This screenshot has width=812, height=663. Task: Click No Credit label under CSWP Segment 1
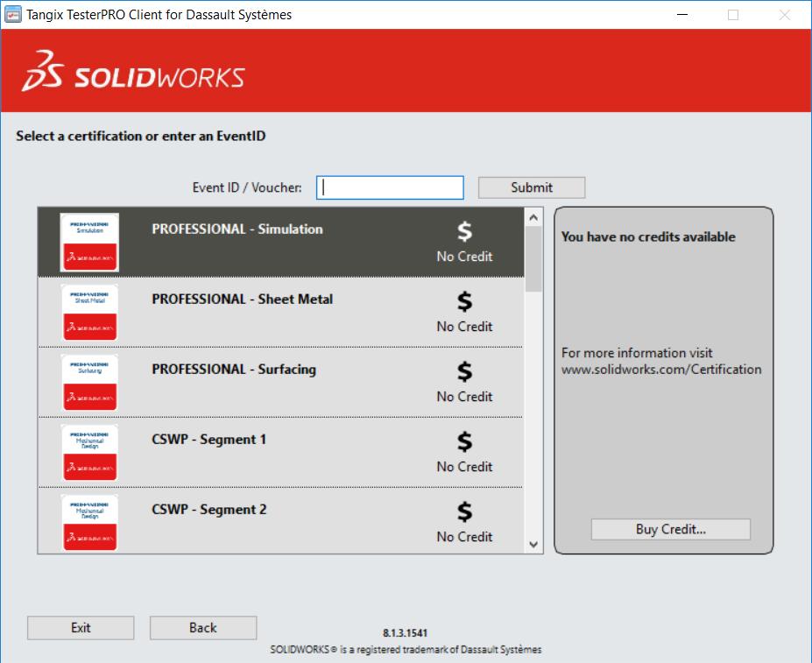pyautogui.click(x=464, y=467)
